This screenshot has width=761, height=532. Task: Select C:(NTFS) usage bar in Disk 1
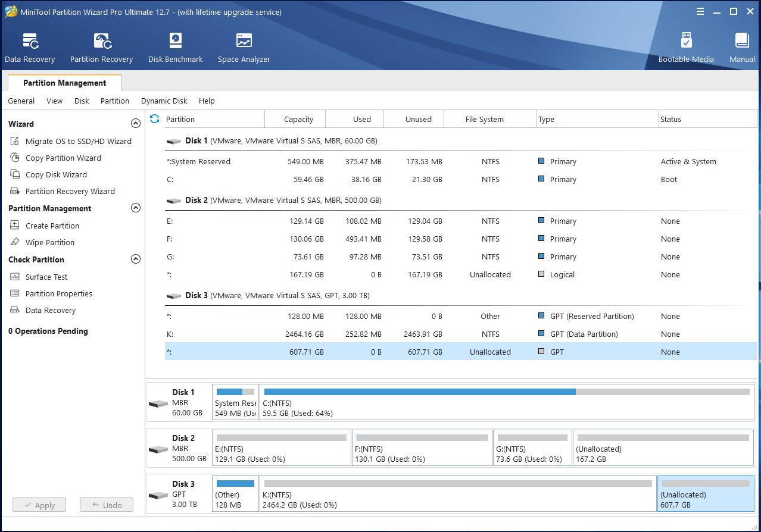507,392
